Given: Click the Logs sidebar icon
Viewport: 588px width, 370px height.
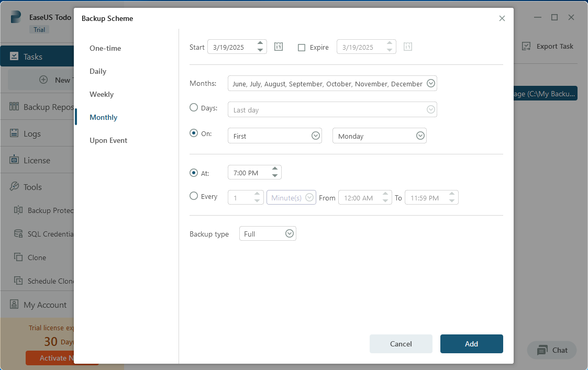Looking at the screenshot, I should (14, 133).
